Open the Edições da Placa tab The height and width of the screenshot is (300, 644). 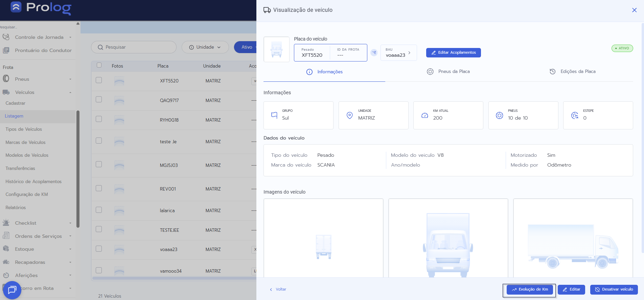[573, 72]
